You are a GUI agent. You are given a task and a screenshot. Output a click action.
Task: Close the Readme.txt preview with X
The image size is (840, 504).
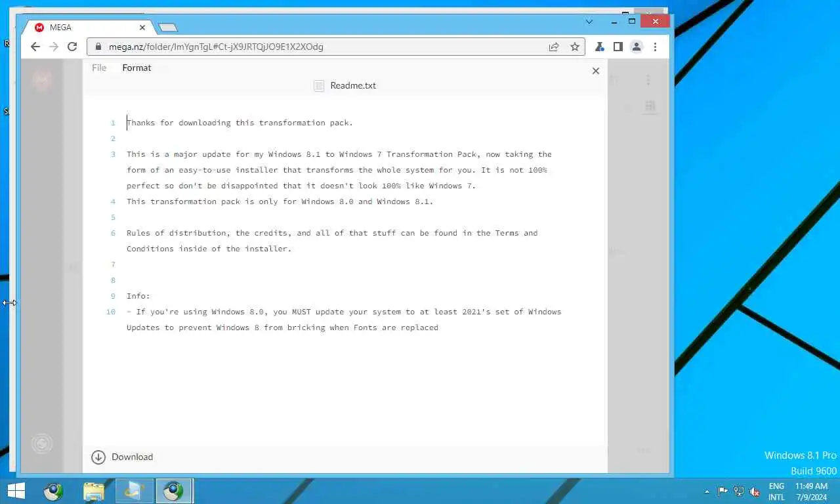[x=596, y=71]
